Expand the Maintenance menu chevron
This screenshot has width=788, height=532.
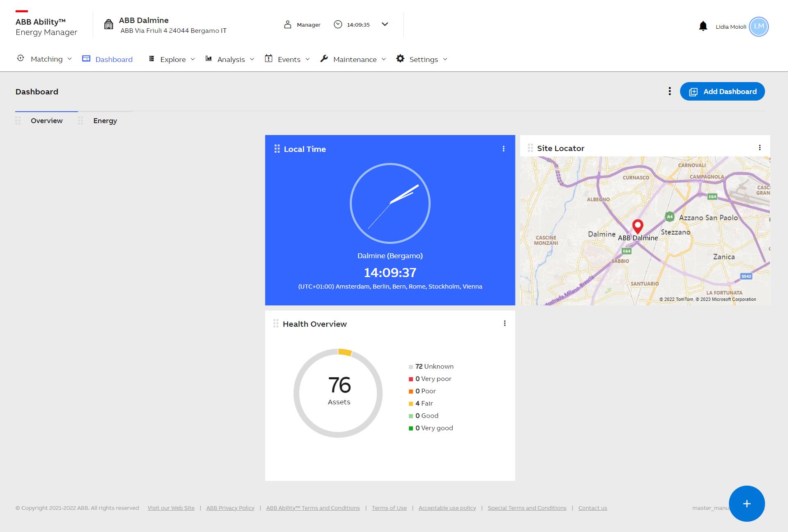click(x=384, y=59)
